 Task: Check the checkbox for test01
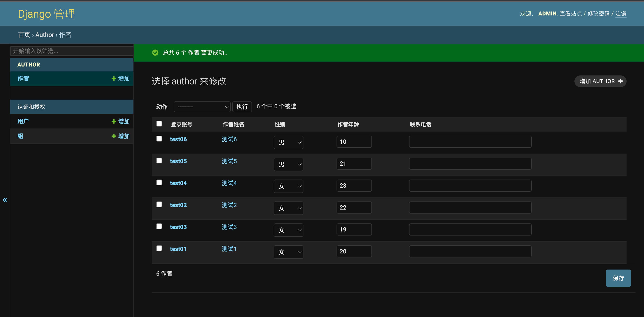(159, 248)
